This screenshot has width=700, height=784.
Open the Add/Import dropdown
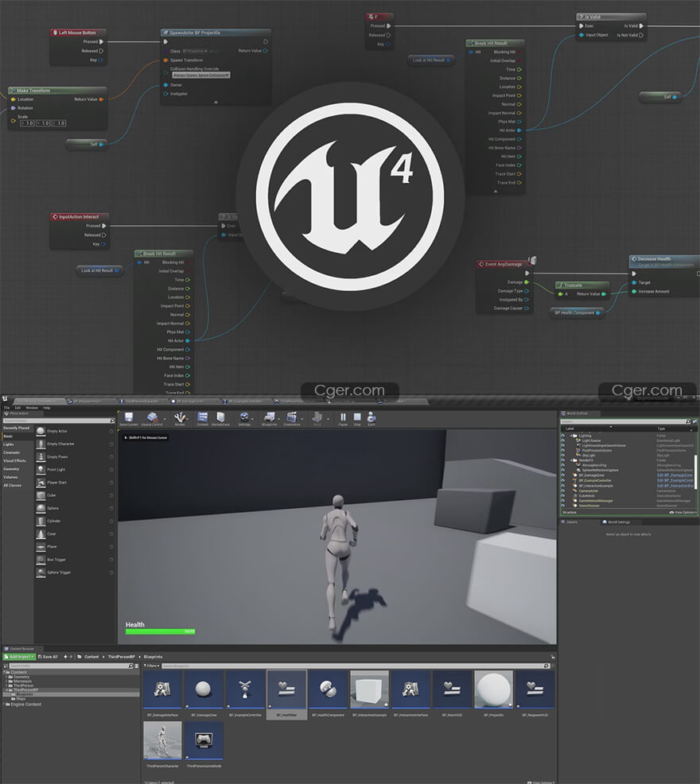click(19, 657)
